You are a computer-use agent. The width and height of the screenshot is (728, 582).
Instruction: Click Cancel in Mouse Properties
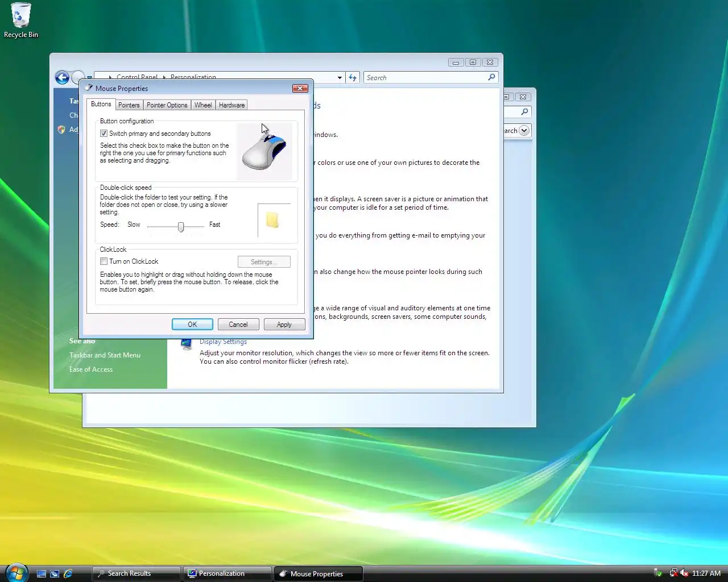(x=238, y=325)
